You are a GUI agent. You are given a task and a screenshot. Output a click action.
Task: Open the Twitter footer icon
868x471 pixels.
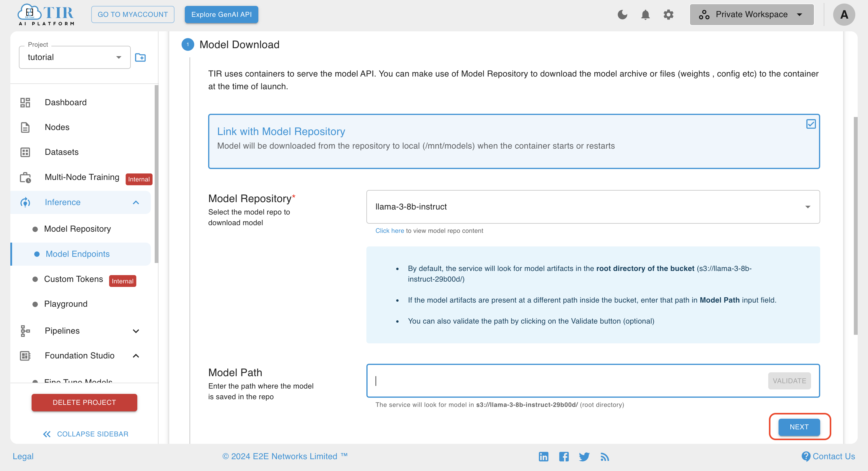pyautogui.click(x=584, y=457)
